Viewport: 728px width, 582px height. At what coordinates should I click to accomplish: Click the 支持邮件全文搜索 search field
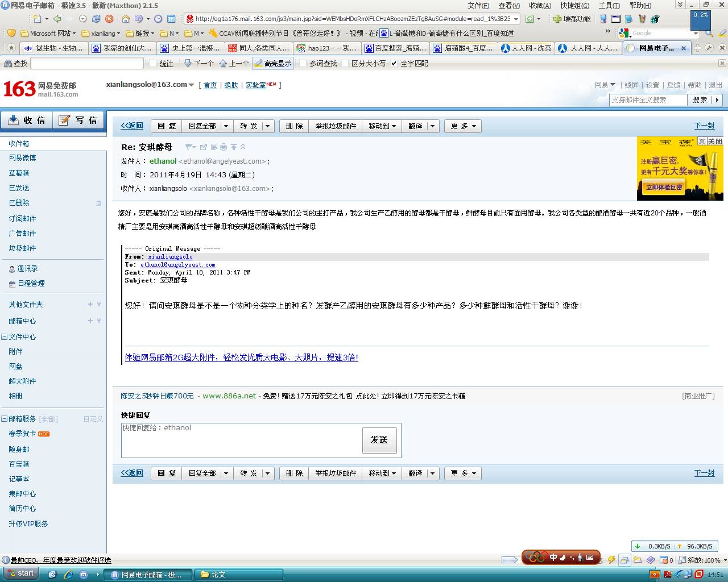click(648, 100)
